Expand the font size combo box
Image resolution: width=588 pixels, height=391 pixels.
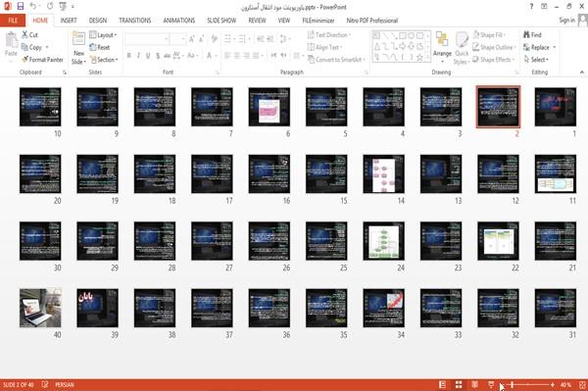[183, 39]
